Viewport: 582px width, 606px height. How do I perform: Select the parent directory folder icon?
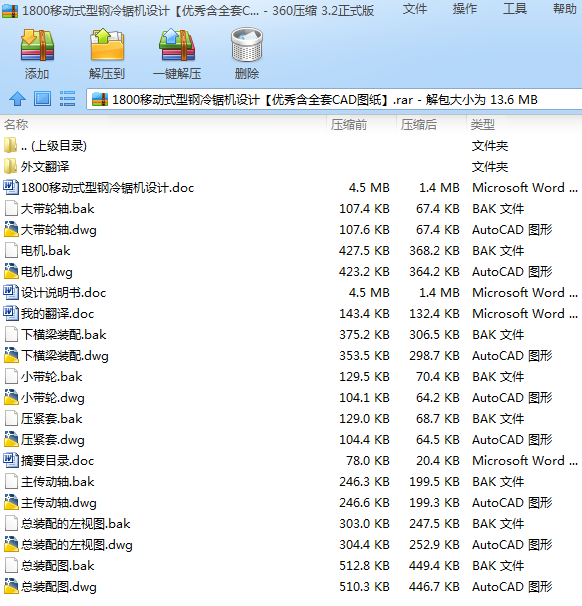(x=10, y=146)
